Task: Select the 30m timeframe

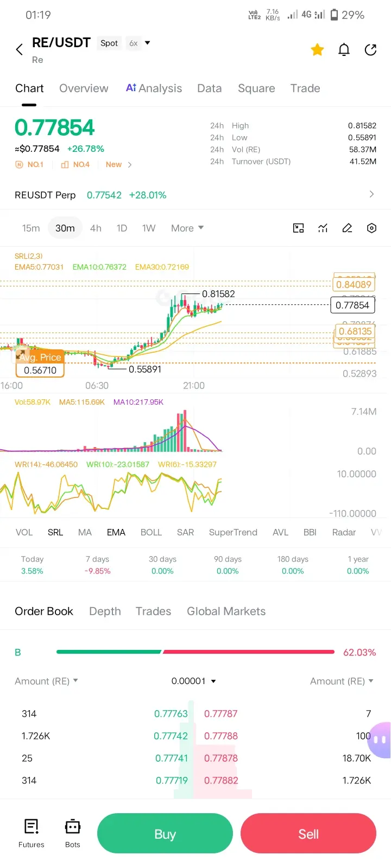Action: point(65,228)
